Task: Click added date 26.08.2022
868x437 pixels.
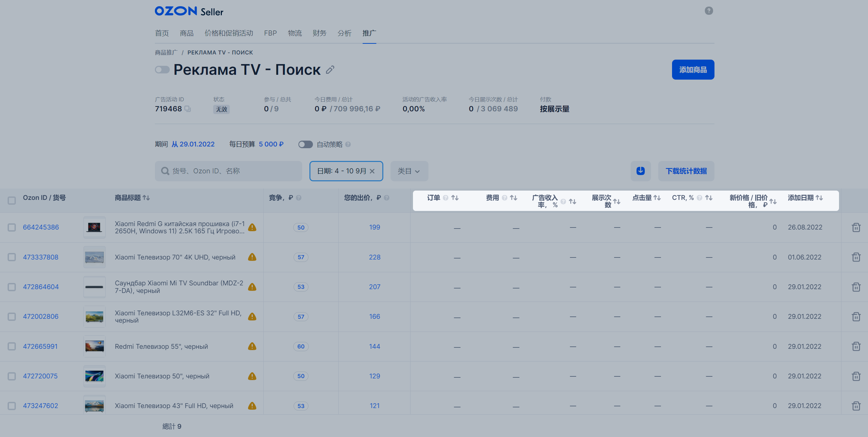Action: coord(805,227)
